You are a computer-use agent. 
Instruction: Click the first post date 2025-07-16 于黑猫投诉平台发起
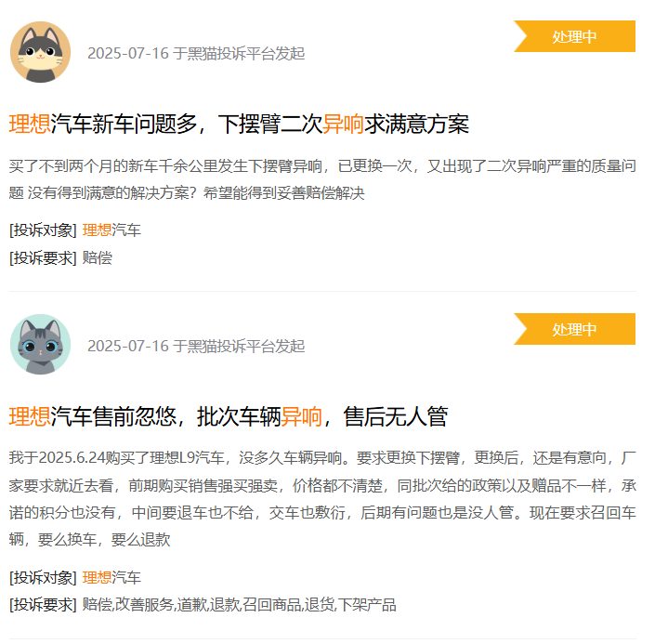[196, 54]
